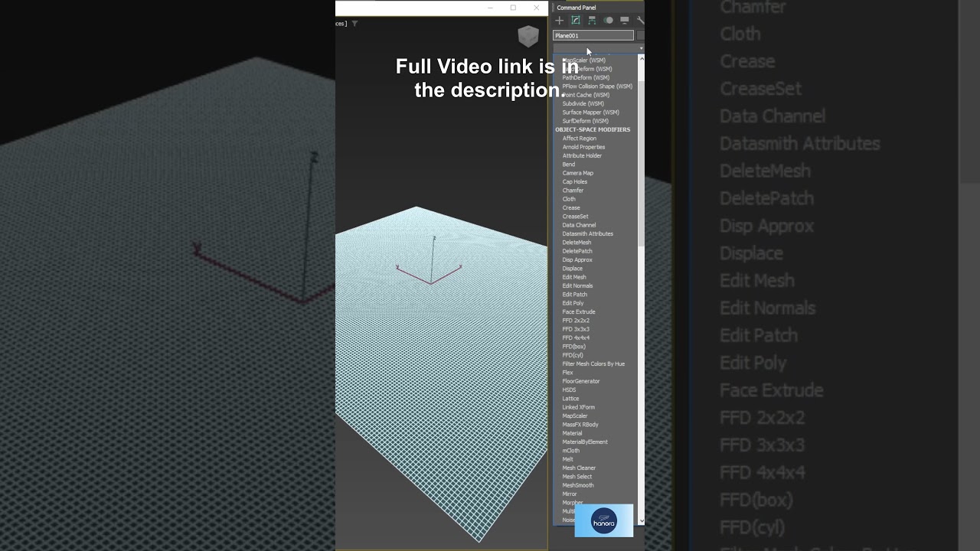
Task: Select the Data Channel modifier
Action: (x=579, y=225)
